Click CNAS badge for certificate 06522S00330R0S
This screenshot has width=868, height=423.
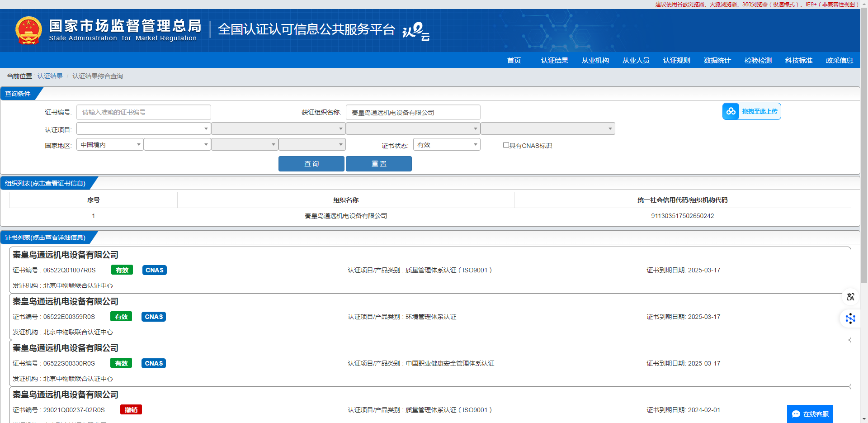click(154, 363)
